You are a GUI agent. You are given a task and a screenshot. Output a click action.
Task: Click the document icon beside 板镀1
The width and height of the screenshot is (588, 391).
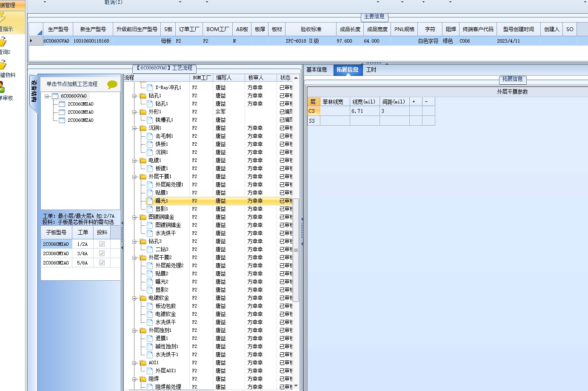(150, 168)
